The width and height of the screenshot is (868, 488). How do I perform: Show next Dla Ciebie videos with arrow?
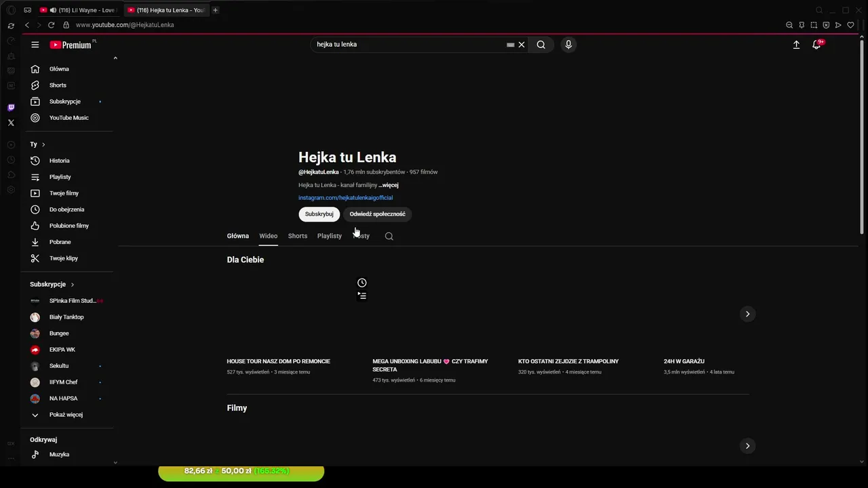[747, 314]
